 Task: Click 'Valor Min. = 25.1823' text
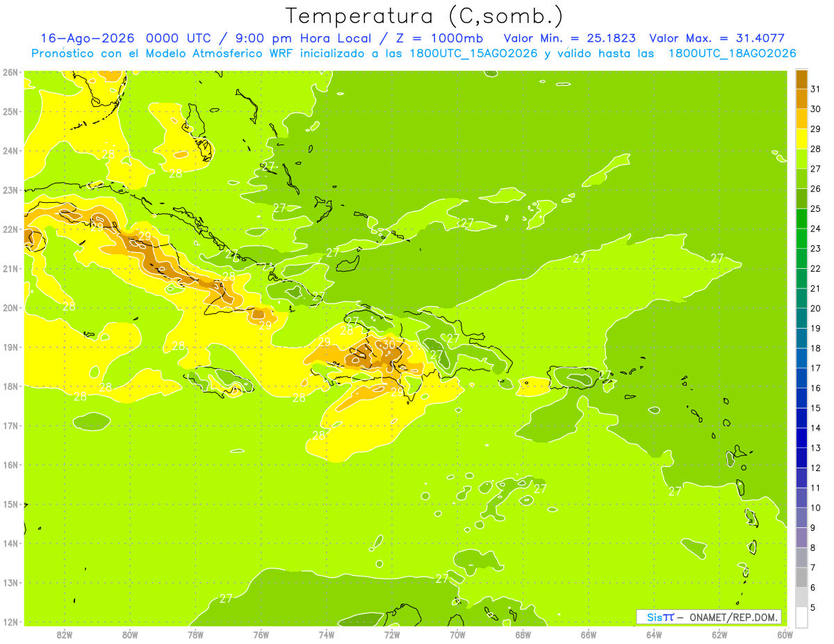coord(570,38)
